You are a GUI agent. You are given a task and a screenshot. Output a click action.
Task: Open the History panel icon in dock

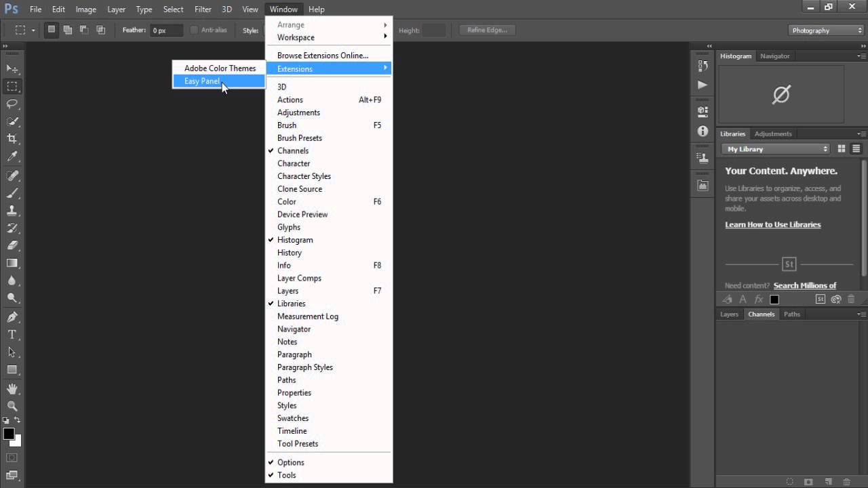coord(703,66)
